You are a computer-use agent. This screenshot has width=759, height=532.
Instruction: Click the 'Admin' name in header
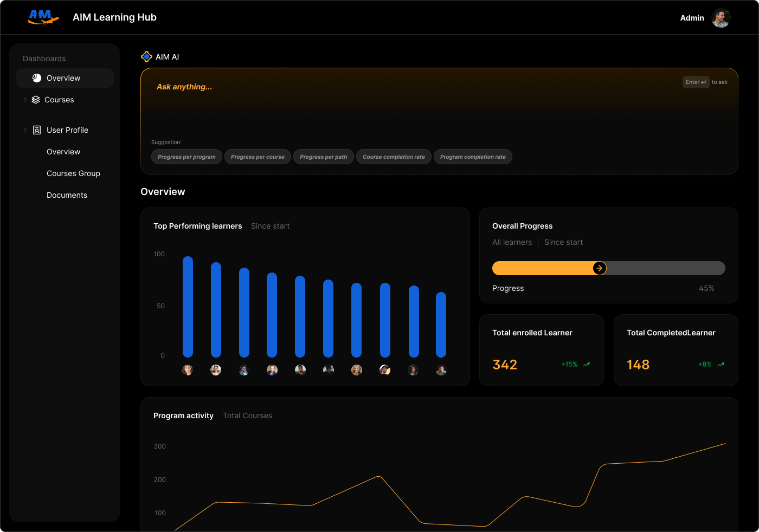(692, 18)
